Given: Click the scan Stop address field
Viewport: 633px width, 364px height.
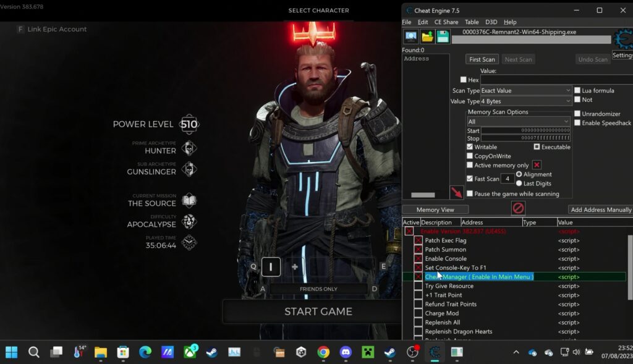Looking at the screenshot, I should pos(525,138).
